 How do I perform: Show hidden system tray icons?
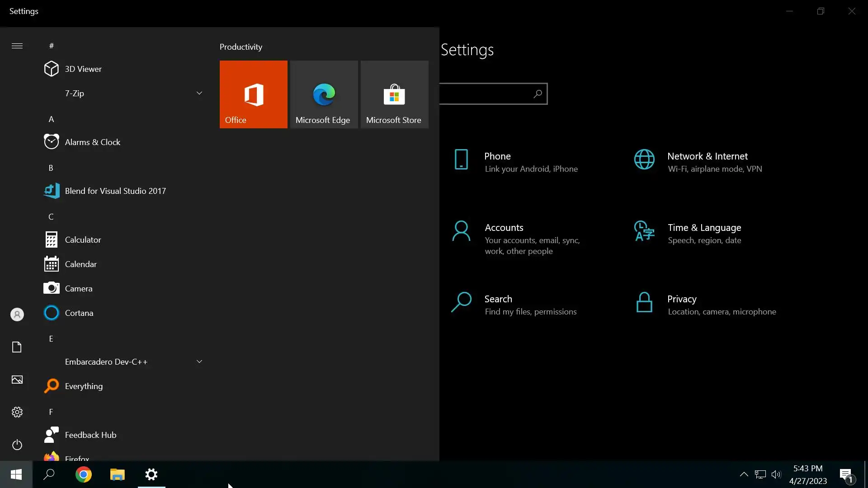tap(744, 474)
